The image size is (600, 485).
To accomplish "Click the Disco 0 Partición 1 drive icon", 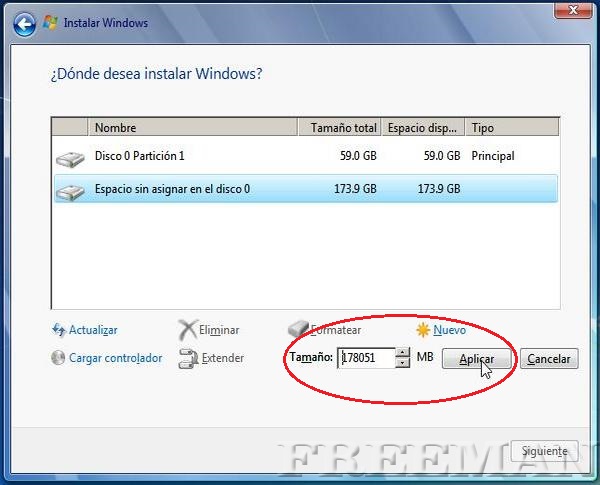I will click(x=70, y=158).
